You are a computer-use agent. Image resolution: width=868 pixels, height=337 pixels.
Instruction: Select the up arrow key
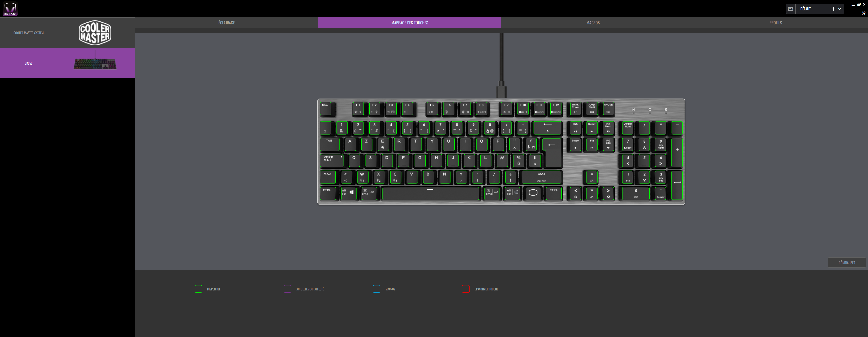pyautogui.click(x=592, y=177)
